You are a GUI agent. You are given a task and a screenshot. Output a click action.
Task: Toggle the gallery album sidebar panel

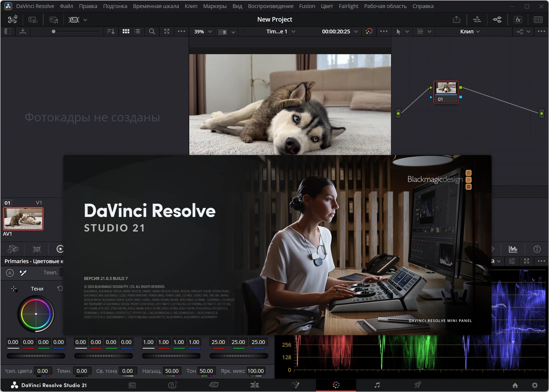(7, 32)
